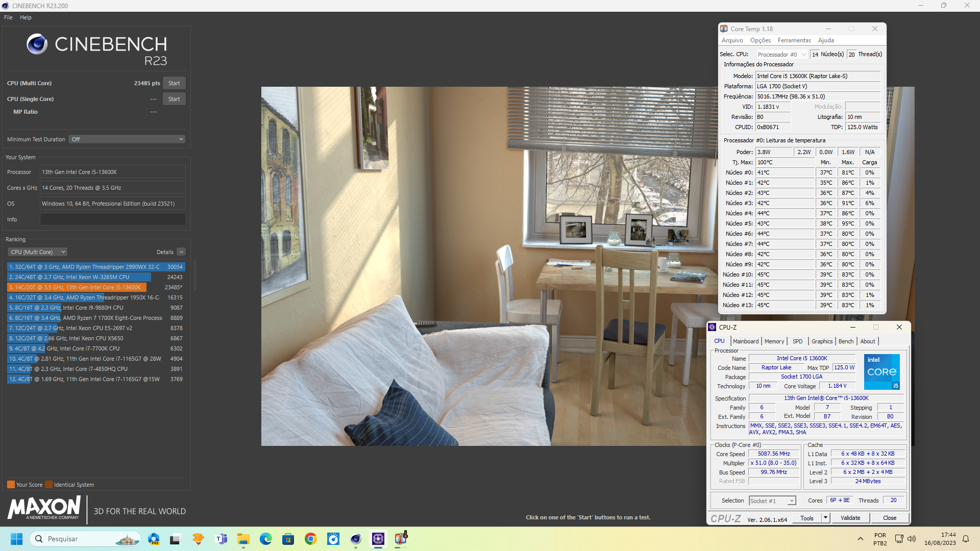The width and height of the screenshot is (980, 551).
Task: Open File Explorer from taskbar
Action: (243, 539)
